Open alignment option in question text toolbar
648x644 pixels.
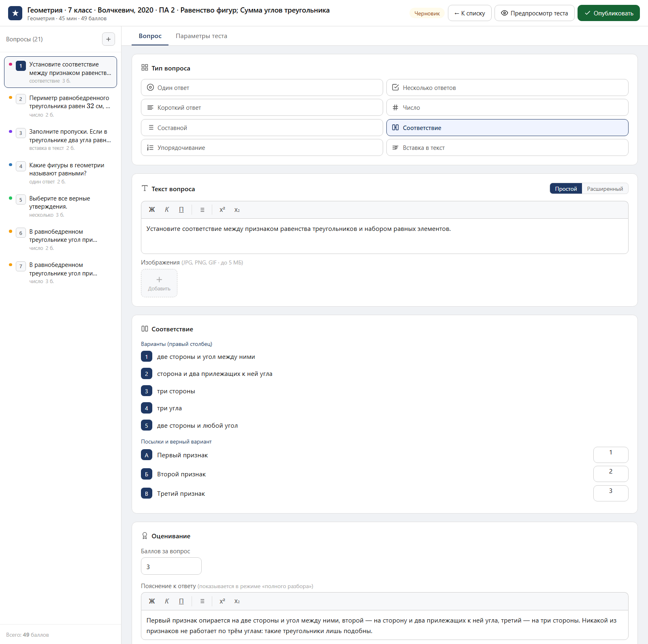tap(202, 210)
